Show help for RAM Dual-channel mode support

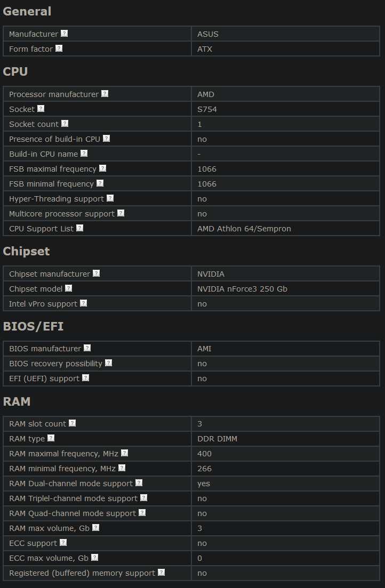click(x=139, y=482)
